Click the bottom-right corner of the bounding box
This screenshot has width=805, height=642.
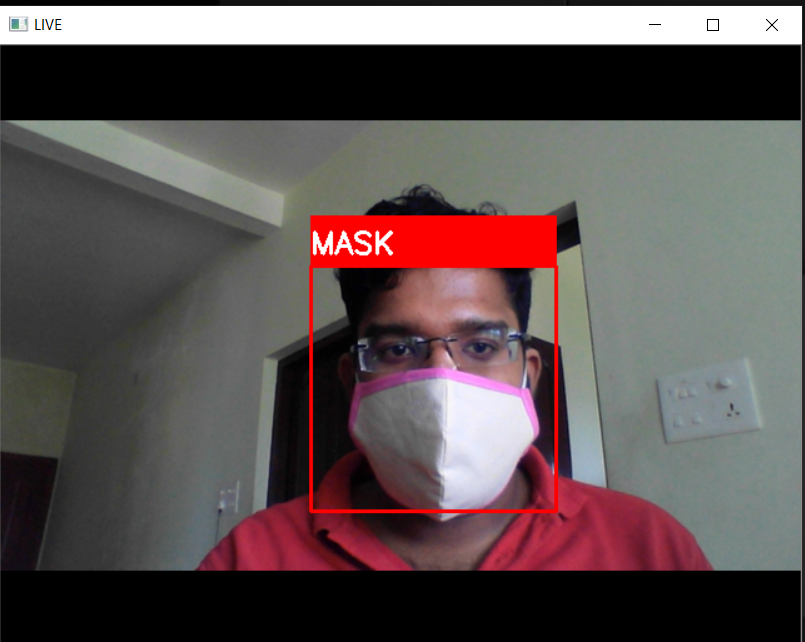coord(557,512)
